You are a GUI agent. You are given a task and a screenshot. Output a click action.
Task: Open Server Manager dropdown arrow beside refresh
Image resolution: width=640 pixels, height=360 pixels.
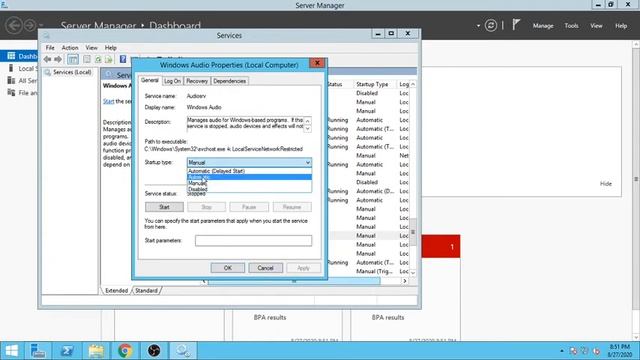pyautogui.click(x=478, y=26)
